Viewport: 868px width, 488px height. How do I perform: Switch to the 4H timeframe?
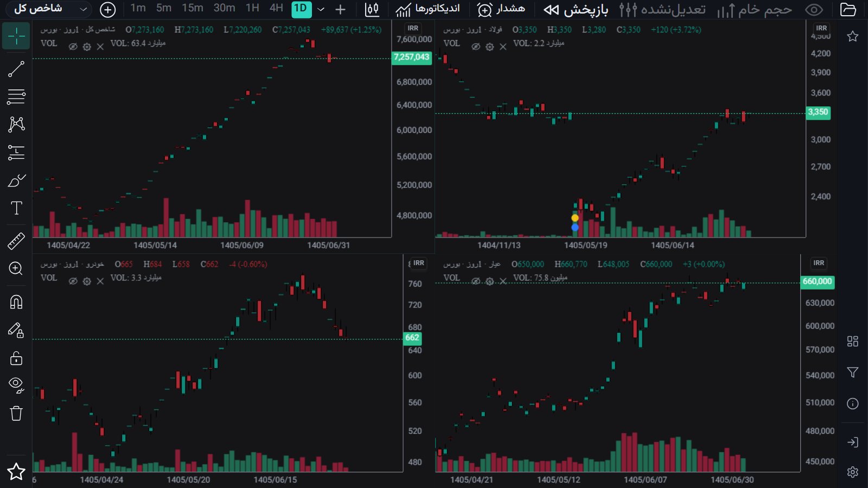277,8
